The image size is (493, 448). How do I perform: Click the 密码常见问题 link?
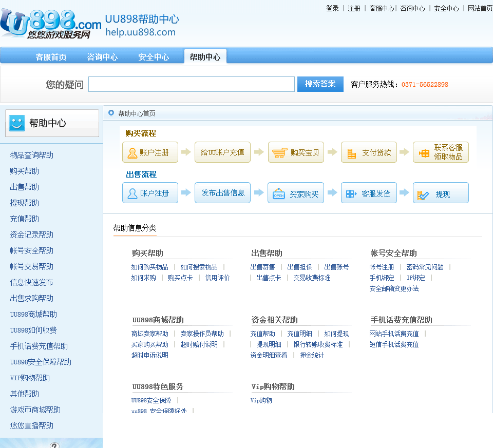coord(425,267)
